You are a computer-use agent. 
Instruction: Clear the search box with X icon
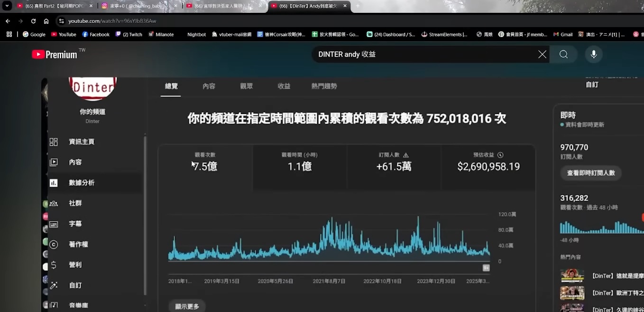click(542, 55)
